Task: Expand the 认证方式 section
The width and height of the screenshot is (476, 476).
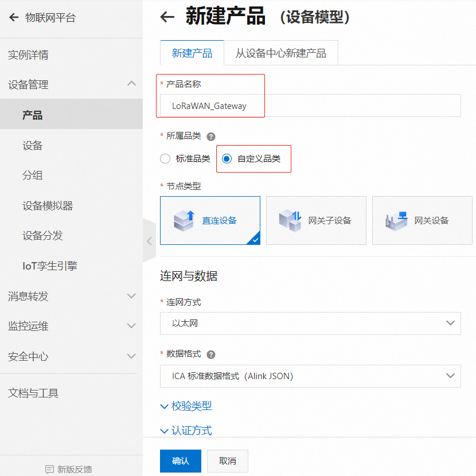Action: [x=186, y=431]
